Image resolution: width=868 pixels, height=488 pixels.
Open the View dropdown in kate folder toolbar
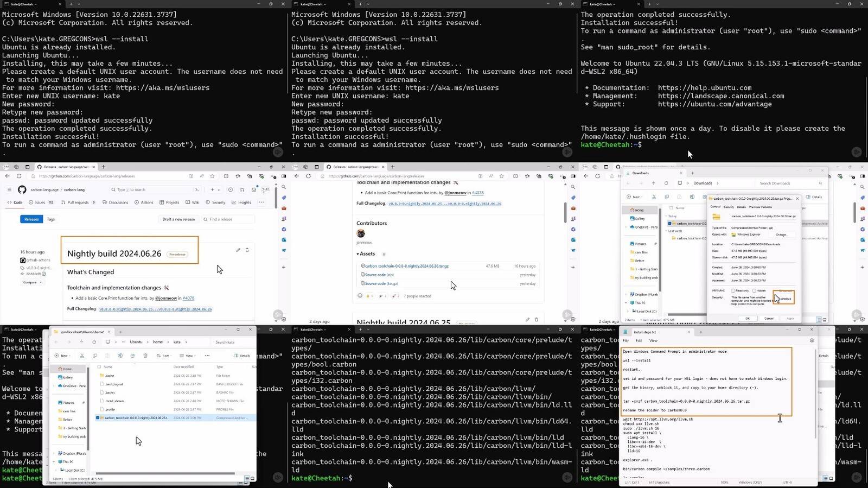click(x=187, y=356)
